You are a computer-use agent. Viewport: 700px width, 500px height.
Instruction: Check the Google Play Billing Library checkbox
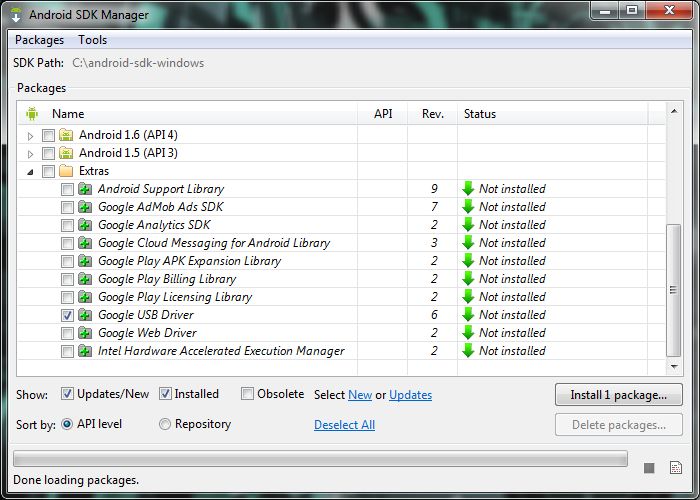[67, 280]
